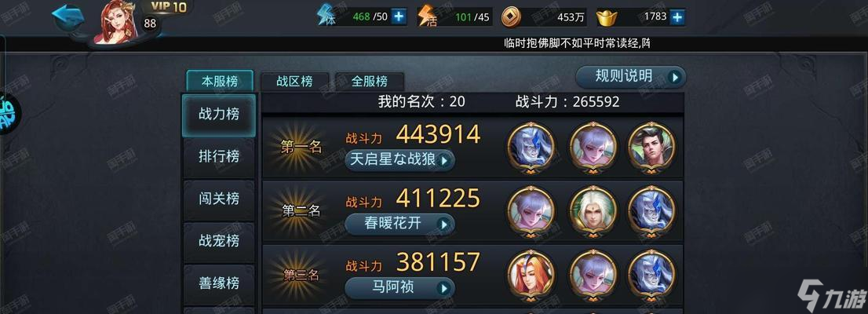Viewport: 868px width, 314px height.
Task: Add gold ingots with the plus beside 1783
Action: tap(677, 16)
